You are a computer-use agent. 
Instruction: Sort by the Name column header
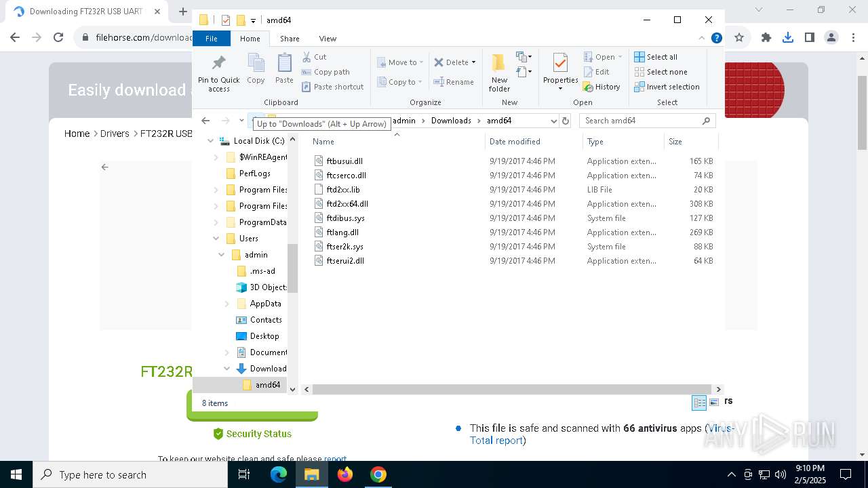pos(397,142)
